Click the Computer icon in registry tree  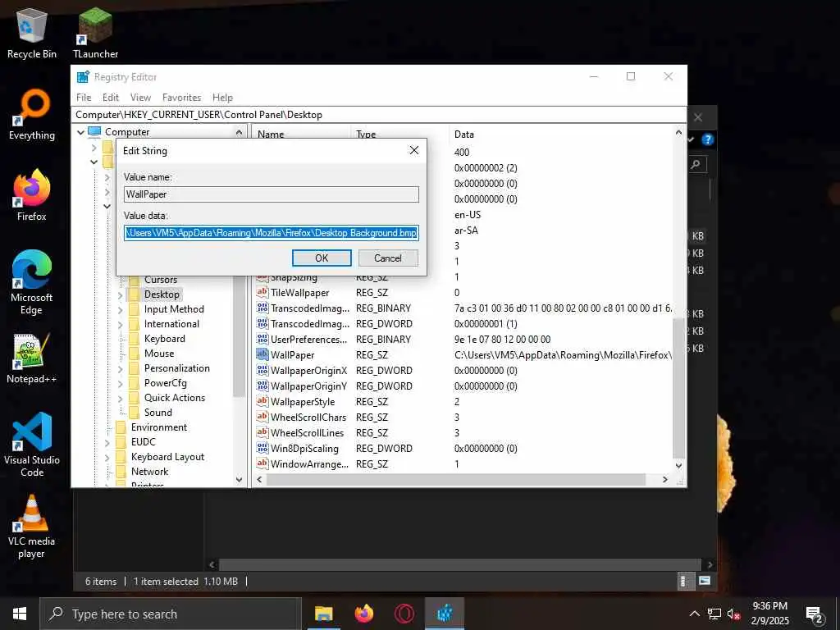coord(94,131)
